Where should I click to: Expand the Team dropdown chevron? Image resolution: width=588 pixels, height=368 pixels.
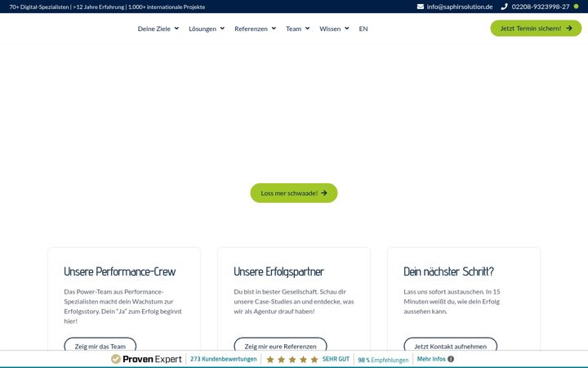coord(308,28)
